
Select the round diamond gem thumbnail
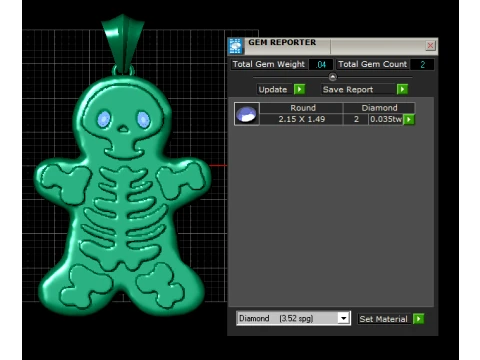point(247,114)
